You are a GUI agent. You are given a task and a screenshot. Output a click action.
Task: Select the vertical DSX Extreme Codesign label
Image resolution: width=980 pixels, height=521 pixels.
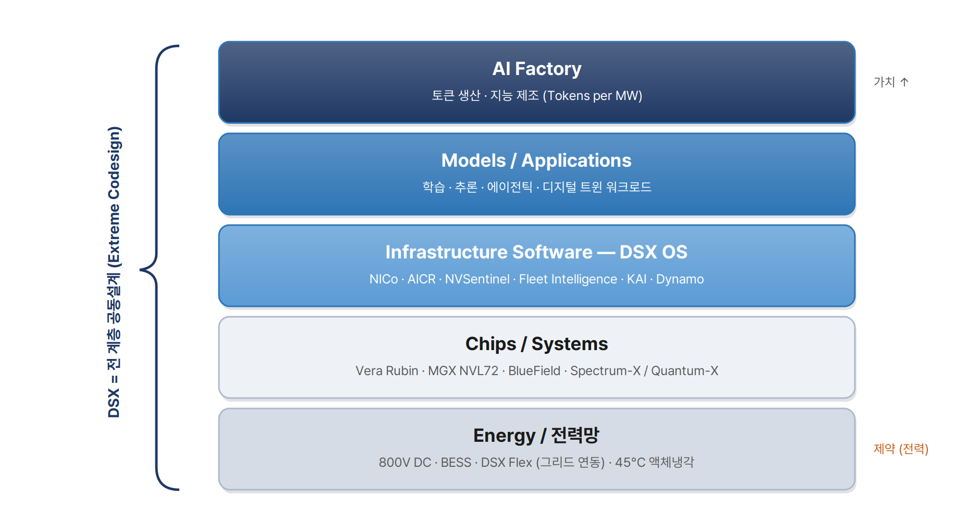click(114, 272)
